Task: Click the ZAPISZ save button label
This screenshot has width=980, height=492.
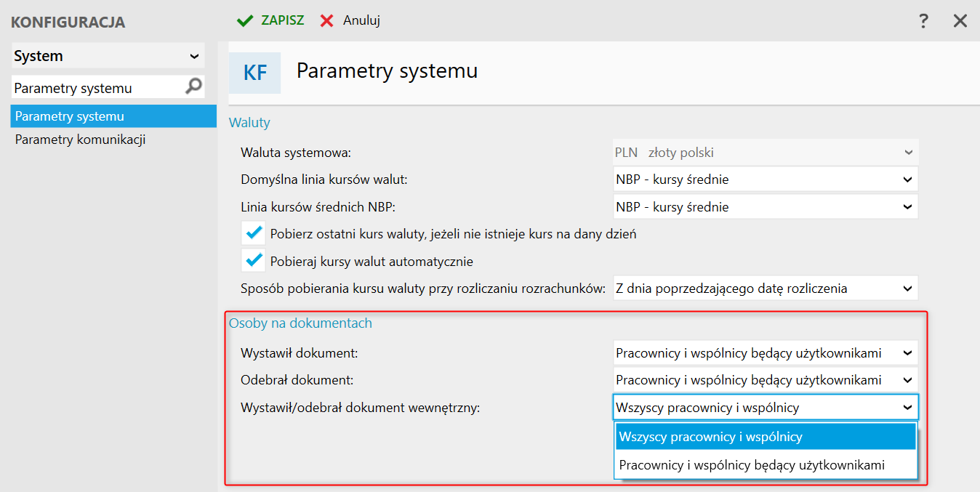Action: click(283, 20)
